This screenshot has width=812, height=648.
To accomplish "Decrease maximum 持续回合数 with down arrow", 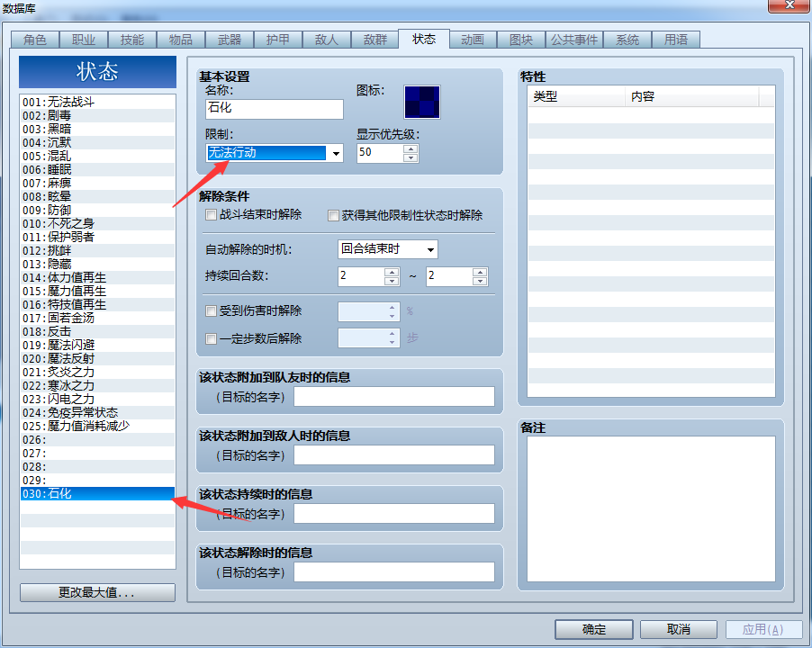I will (x=480, y=281).
